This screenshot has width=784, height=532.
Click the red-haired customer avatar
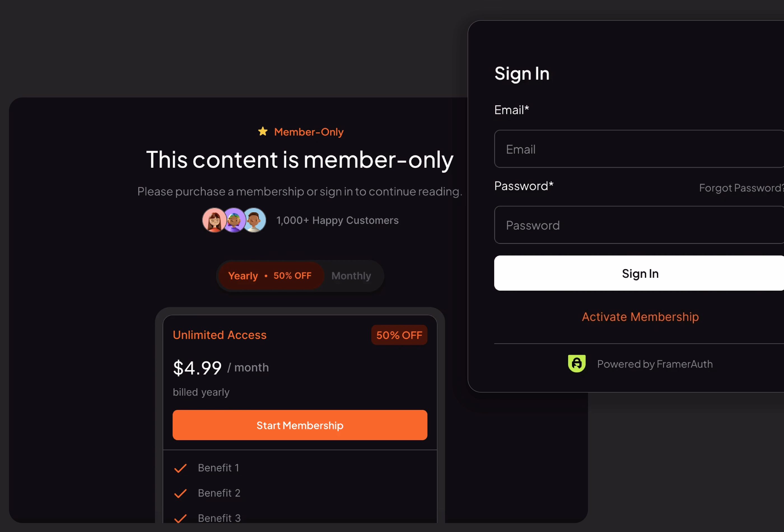tap(214, 220)
